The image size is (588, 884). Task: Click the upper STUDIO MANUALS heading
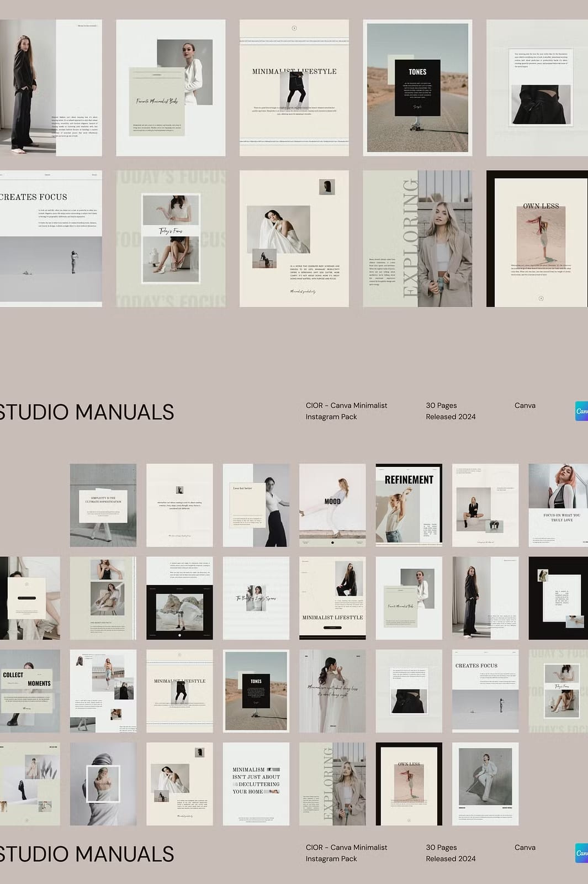coord(87,412)
